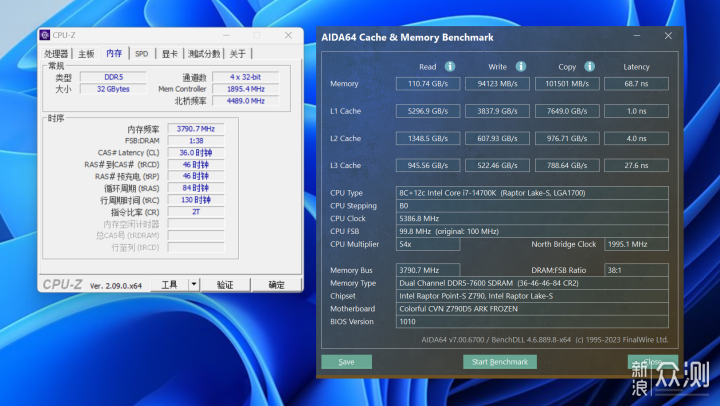The width and height of the screenshot is (720, 406).
Task: Click the Memory Copy value 101501 MB/s
Action: 567,84
